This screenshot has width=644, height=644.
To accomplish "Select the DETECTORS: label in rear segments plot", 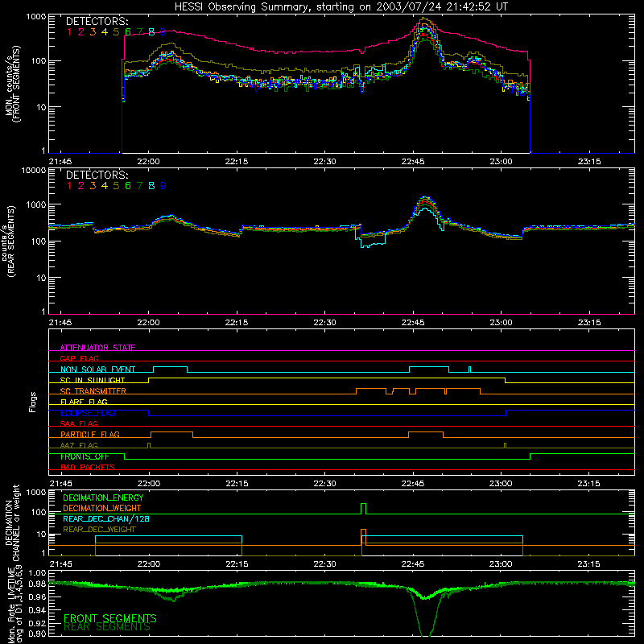I will click(97, 175).
